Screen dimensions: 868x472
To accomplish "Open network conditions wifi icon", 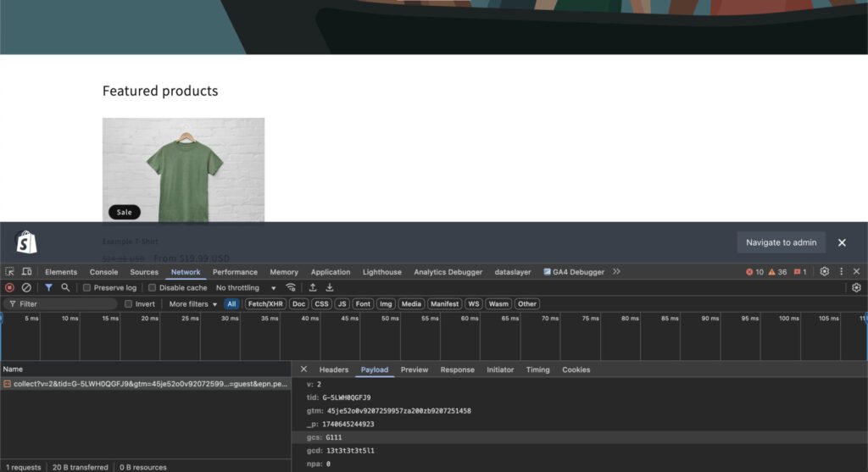I will click(291, 288).
